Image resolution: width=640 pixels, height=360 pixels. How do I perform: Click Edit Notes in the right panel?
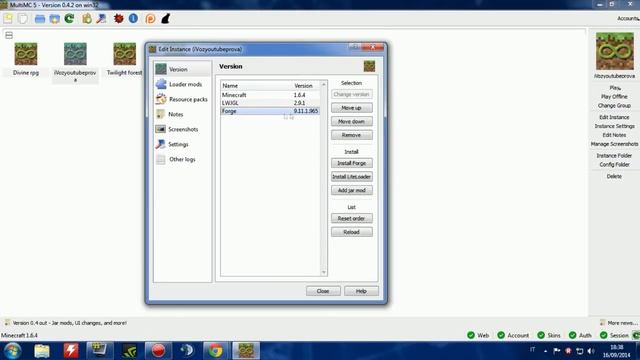(x=614, y=135)
